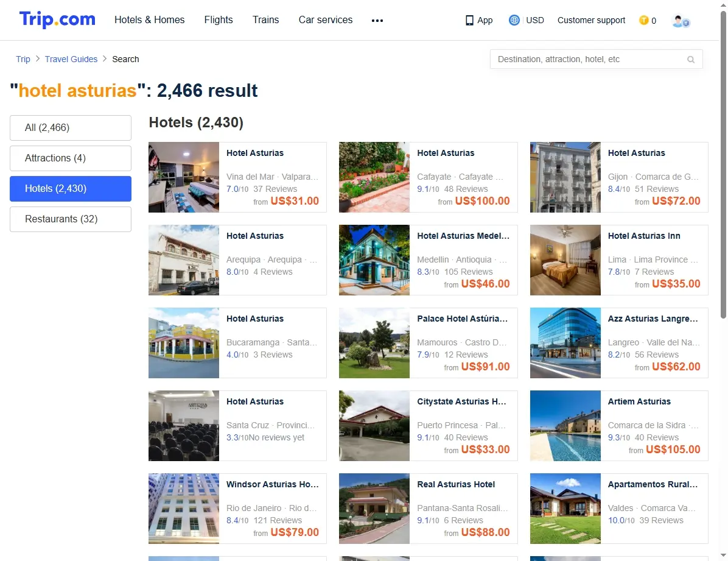Open Hotels & Homes menu
Screen dimensions: 728x561
coord(150,20)
